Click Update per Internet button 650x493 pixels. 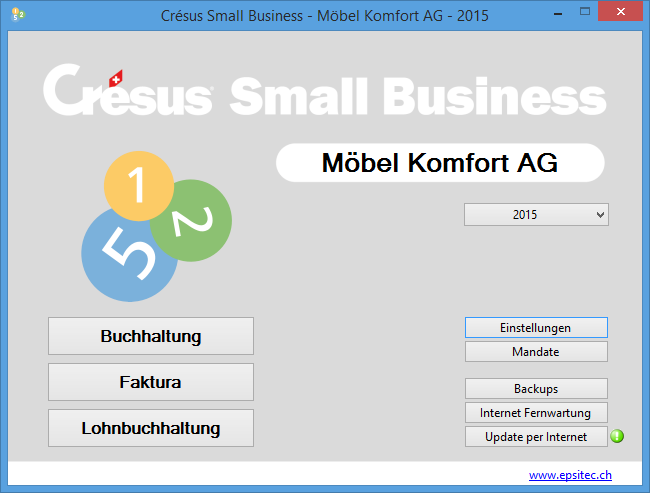(536, 437)
